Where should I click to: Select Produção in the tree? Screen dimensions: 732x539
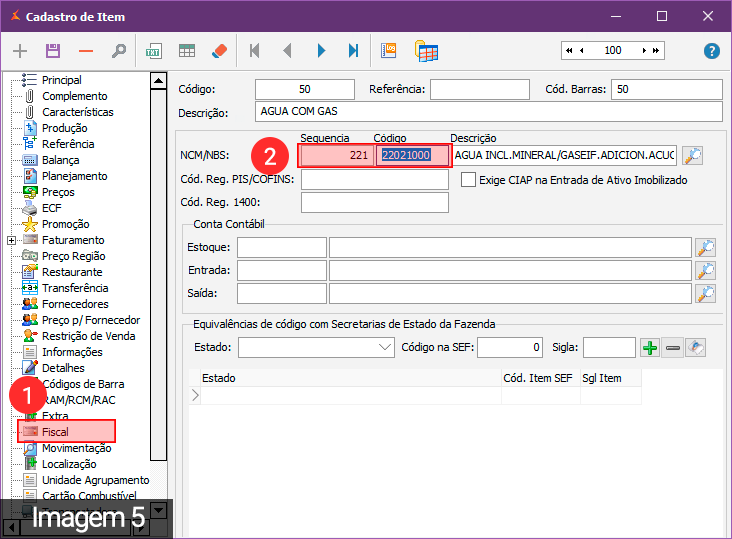coord(64,128)
